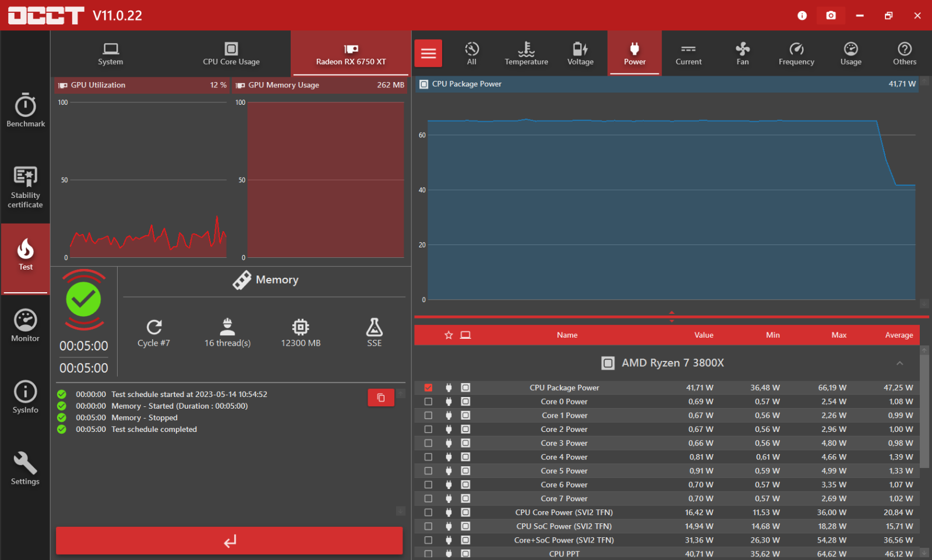Sort by Value column header
932x560 pixels.
tap(704, 335)
